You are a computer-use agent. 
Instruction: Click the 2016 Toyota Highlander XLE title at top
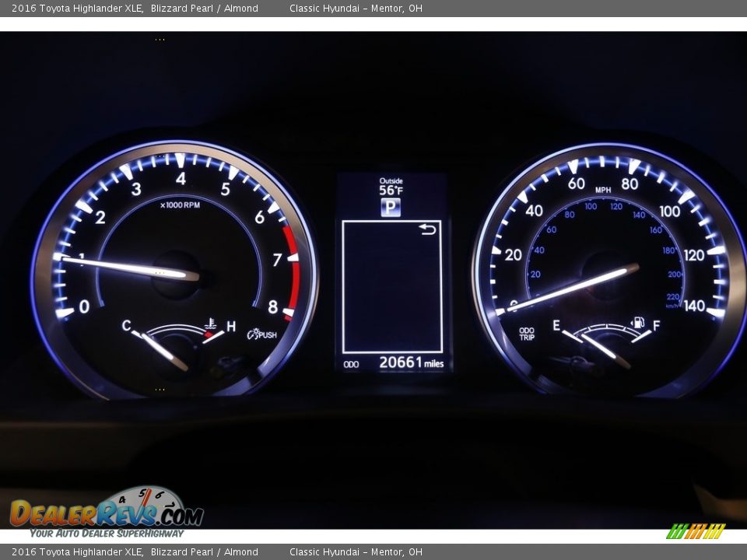click(77, 9)
